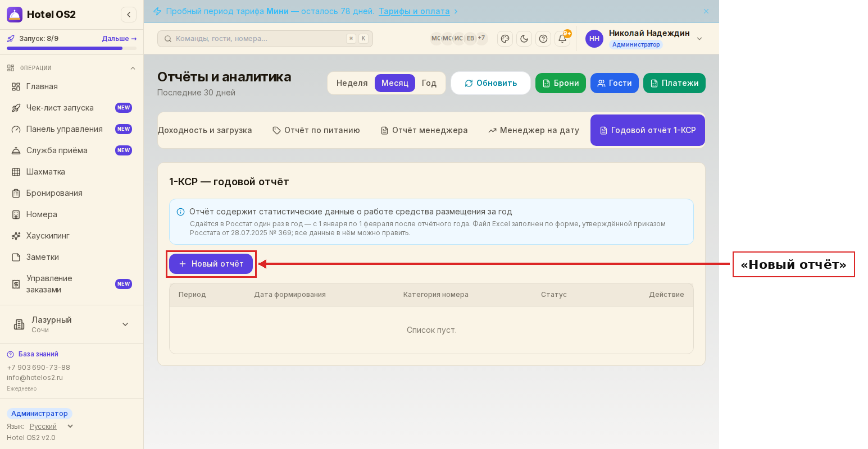Go to Панель управления
Image resolution: width=868 pixels, height=449 pixels.
click(x=71, y=129)
